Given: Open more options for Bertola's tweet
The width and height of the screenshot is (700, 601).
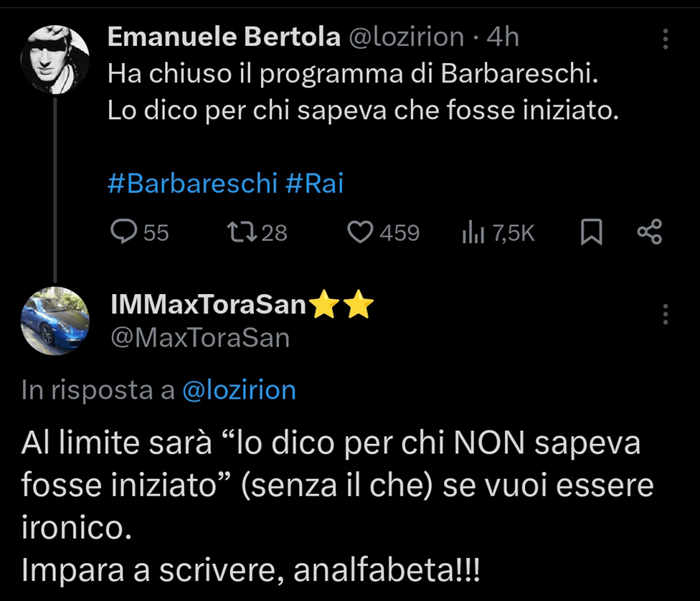Looking at the screenshot, I should click(666, 39).
